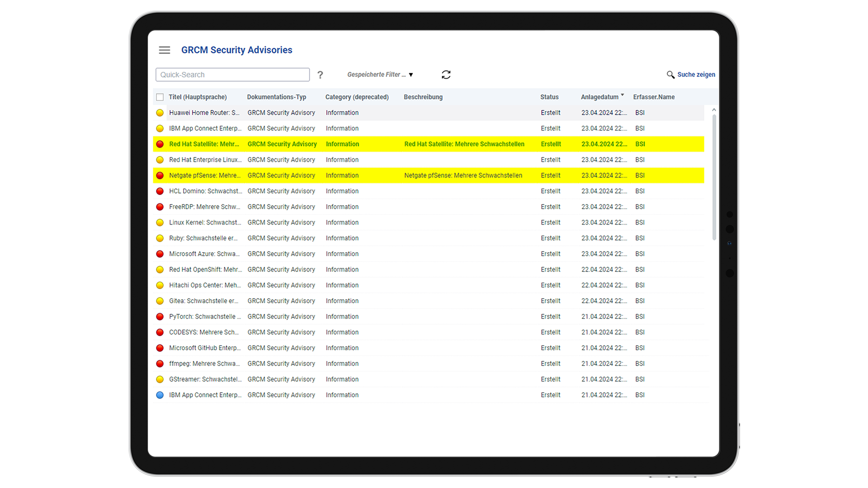Select Red Hat Satellite description text

[x=464, y=144]
